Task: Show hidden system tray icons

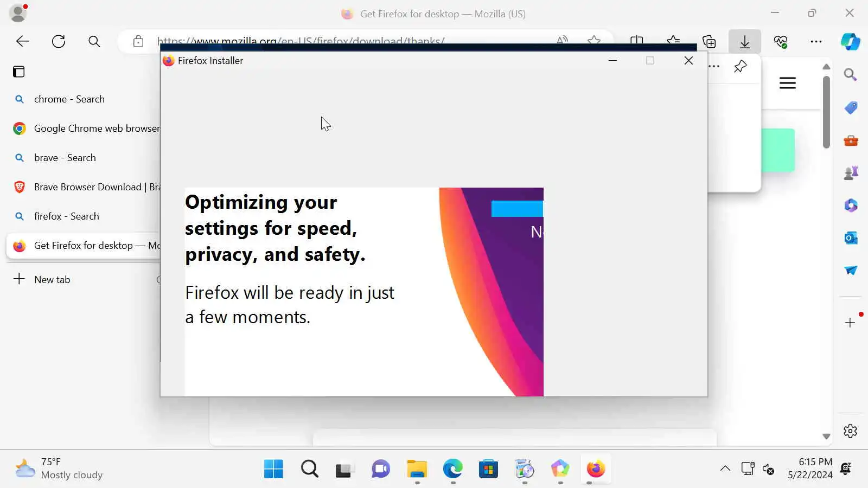Action: (x=725, y=469)
